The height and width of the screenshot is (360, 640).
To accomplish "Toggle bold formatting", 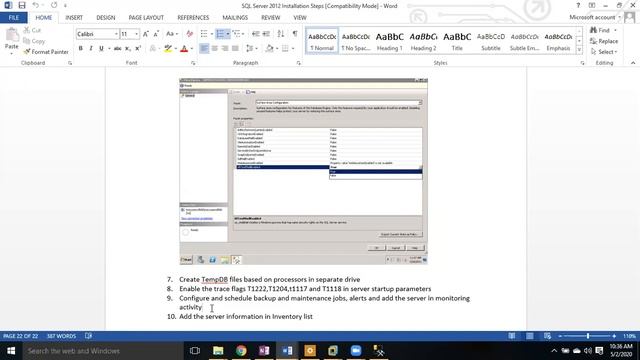I will tap(80, 49).
